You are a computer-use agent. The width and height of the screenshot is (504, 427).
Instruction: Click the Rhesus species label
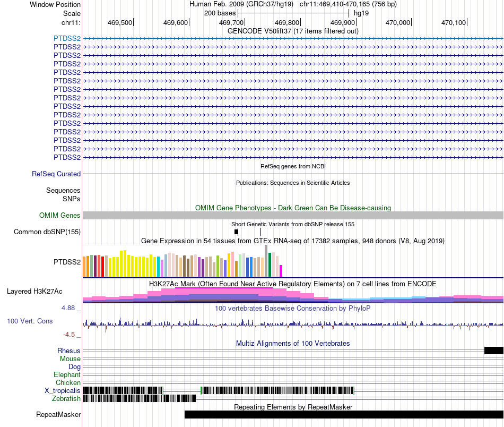tap(69, 351)
